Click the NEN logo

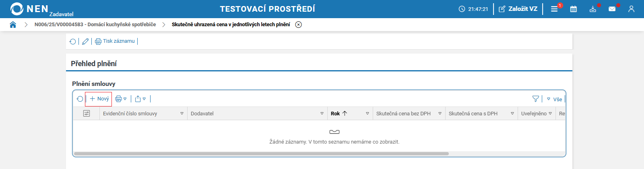point(29,9)
